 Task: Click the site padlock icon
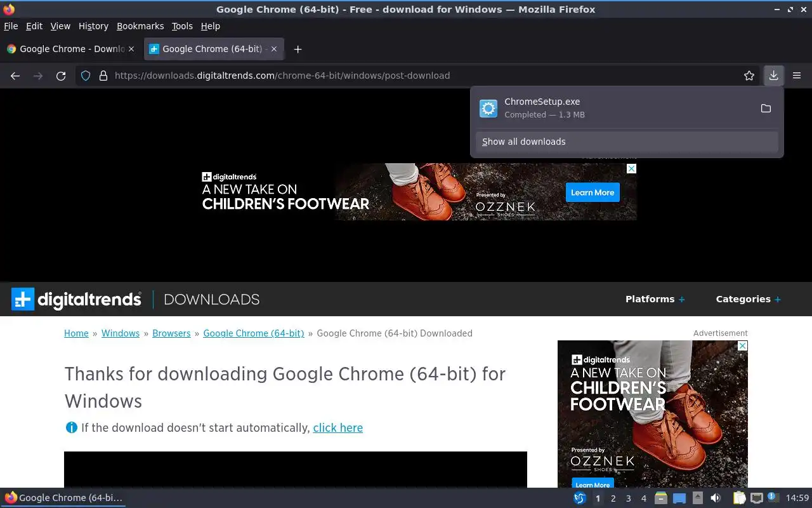(x=103, y=76)
